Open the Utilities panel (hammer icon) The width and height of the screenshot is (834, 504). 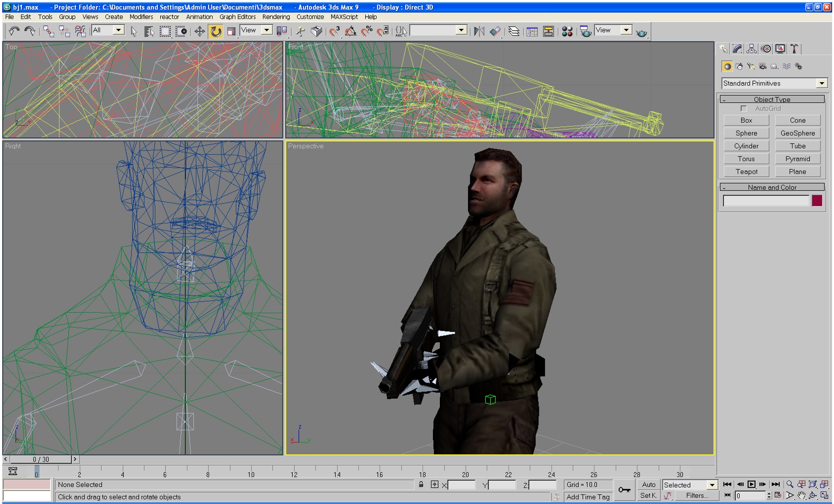[x=794, y=49]
